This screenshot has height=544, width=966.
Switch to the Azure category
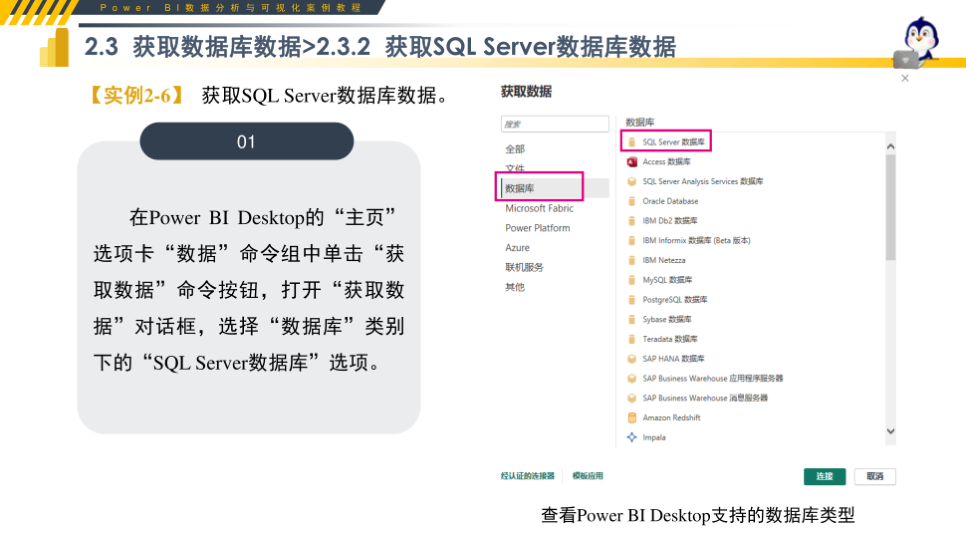click(518, 248)
